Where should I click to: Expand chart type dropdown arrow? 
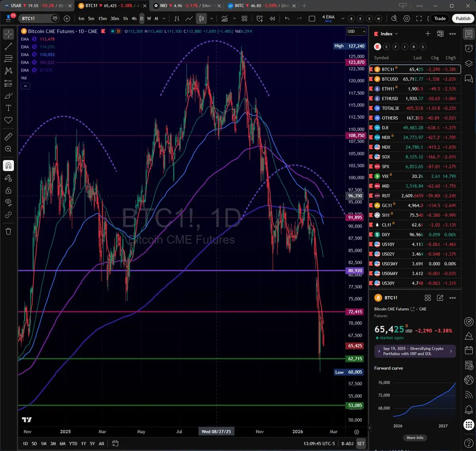(x=211, y=19)
